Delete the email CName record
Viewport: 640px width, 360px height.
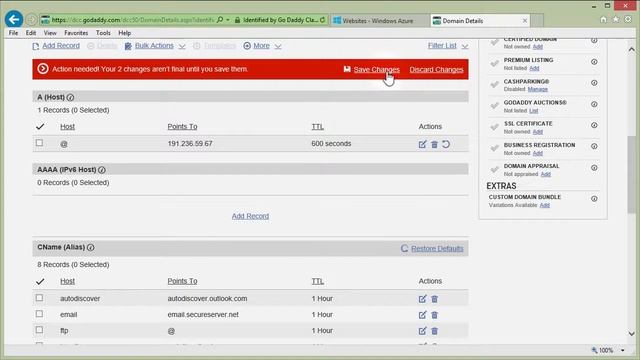coord(434,315)
